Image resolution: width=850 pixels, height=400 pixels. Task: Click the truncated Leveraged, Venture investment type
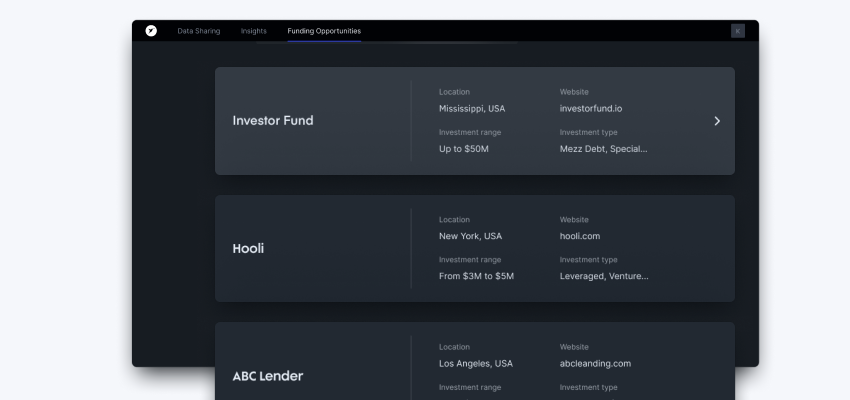coord(604,276)
